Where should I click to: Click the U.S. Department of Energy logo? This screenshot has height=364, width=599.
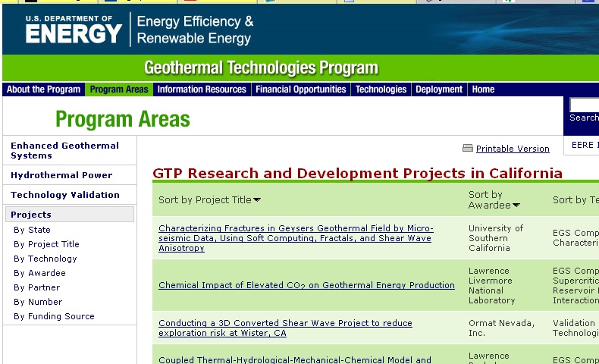click(73, 29)
